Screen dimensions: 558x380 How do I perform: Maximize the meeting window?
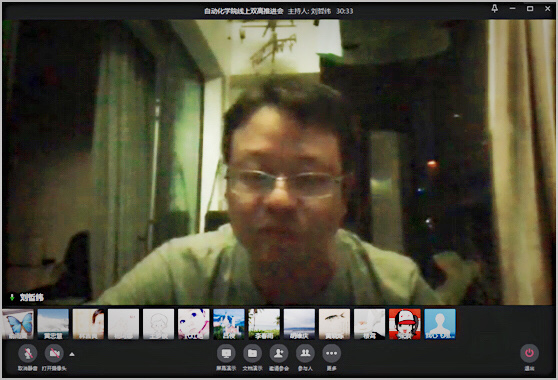click(530, 9)
